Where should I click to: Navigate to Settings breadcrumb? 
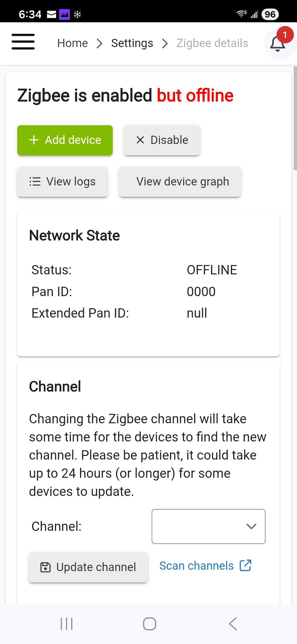coord(132,43)
